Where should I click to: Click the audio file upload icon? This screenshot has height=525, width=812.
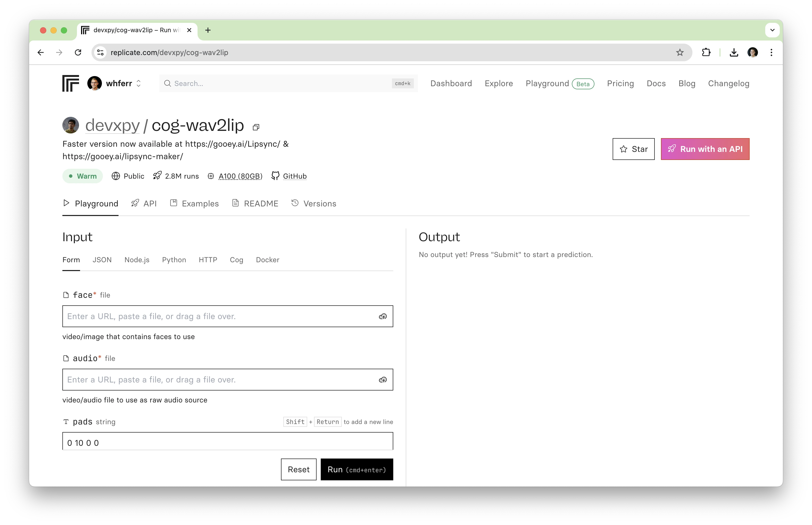(383, 380)
